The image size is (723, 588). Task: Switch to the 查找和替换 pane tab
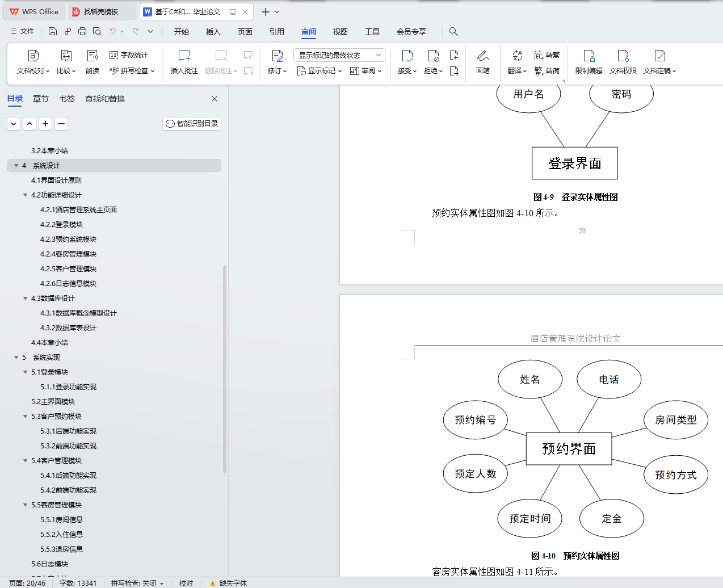click(x=105, y=99)
